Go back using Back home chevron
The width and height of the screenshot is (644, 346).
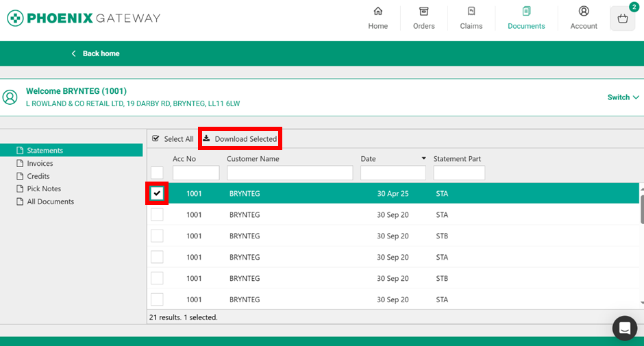click(74, 53)
